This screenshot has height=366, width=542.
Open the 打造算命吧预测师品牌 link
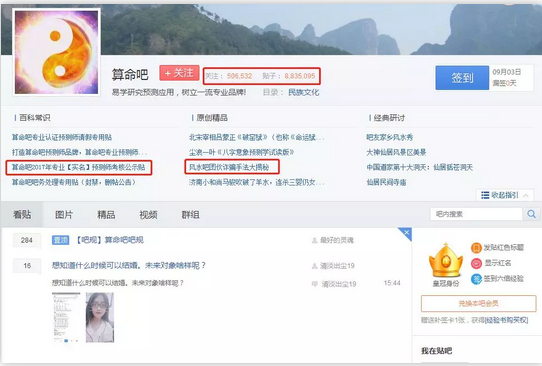(x=80, y=152)
